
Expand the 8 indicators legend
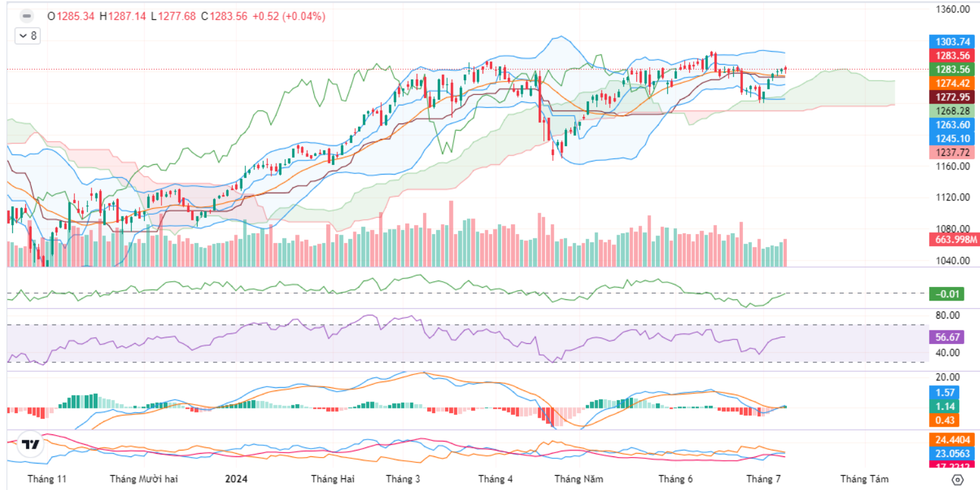coord(28,36)
